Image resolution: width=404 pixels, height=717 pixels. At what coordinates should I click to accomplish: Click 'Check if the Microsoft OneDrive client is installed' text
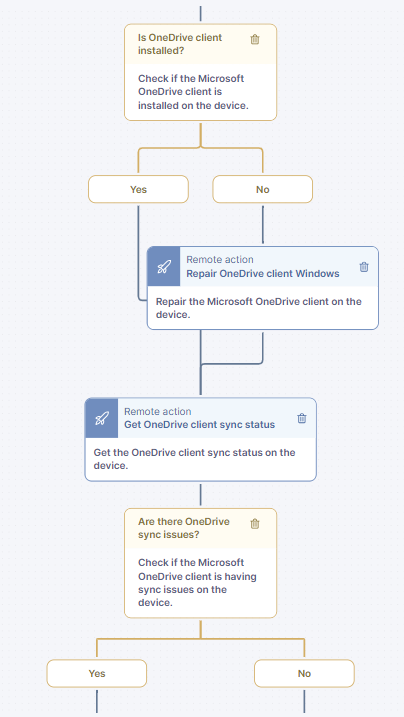point(193,92)
